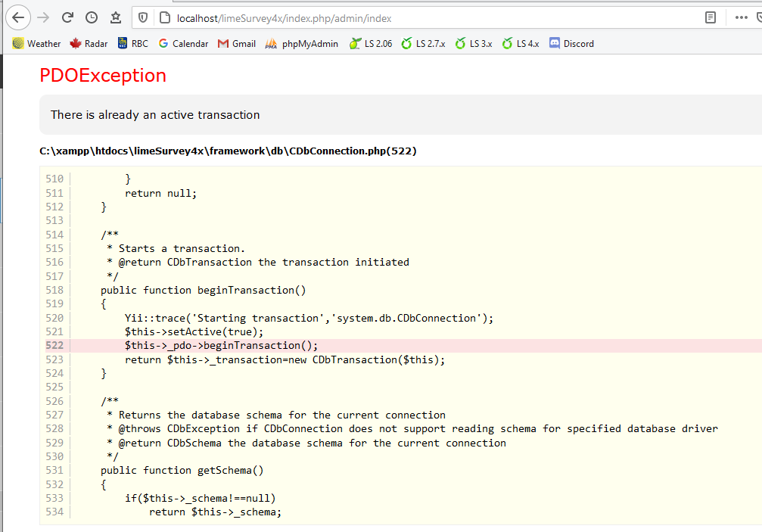
Task: Click the bookmark star icon
Action: [x=115, y=17]
